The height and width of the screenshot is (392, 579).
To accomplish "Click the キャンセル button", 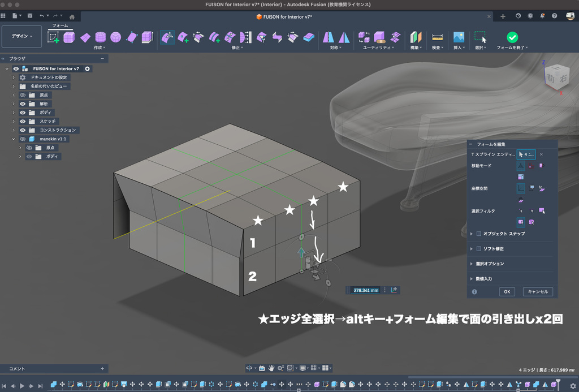I will coord(537,292).
